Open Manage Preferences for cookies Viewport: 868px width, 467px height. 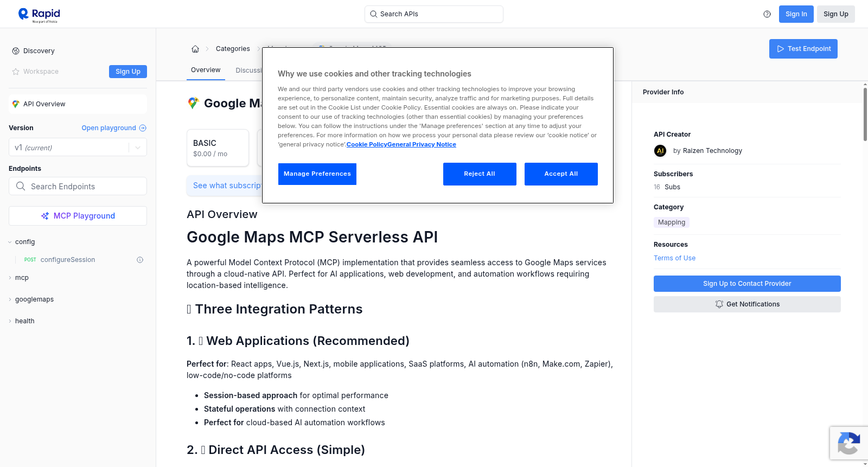[x=317, y=174]
